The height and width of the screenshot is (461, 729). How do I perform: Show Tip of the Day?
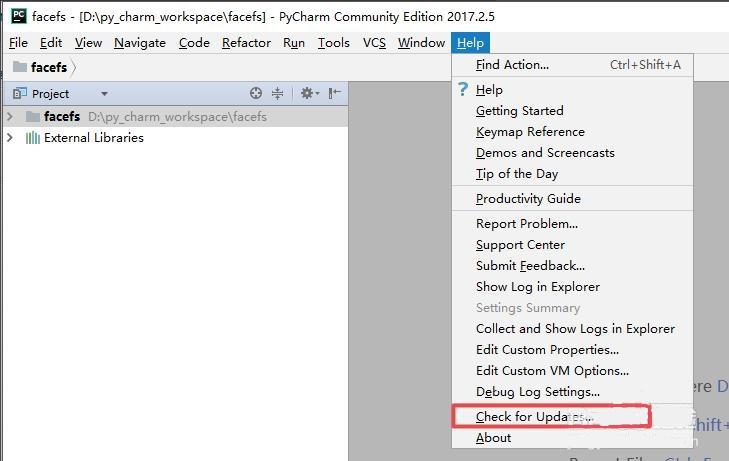pyautogui.click(x=572, y=173)
